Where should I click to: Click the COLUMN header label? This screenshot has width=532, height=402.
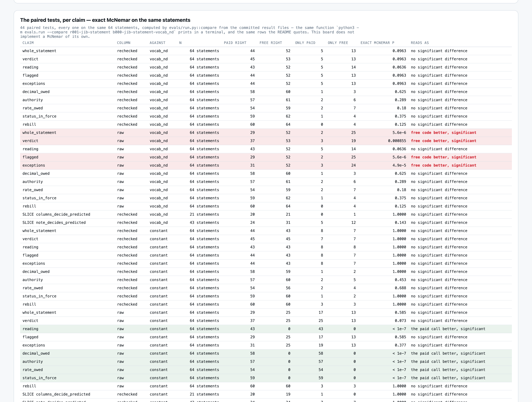pos(124,43)
